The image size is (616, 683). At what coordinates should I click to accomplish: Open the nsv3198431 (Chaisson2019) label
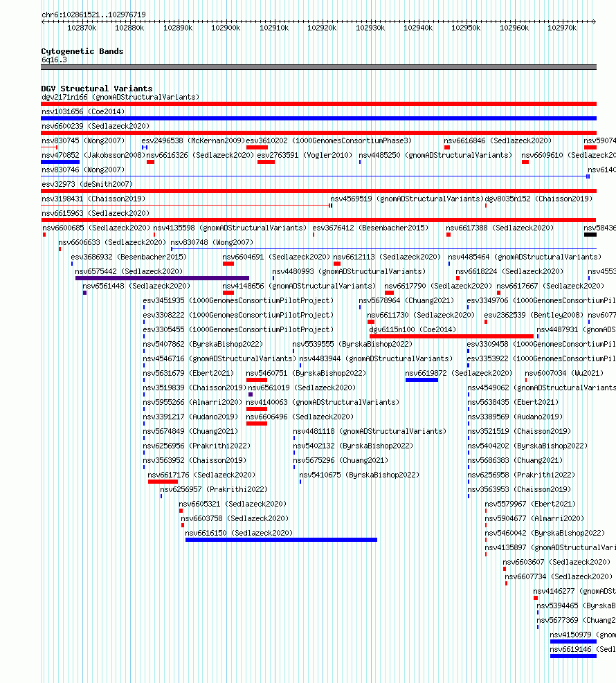pos(93,199)
